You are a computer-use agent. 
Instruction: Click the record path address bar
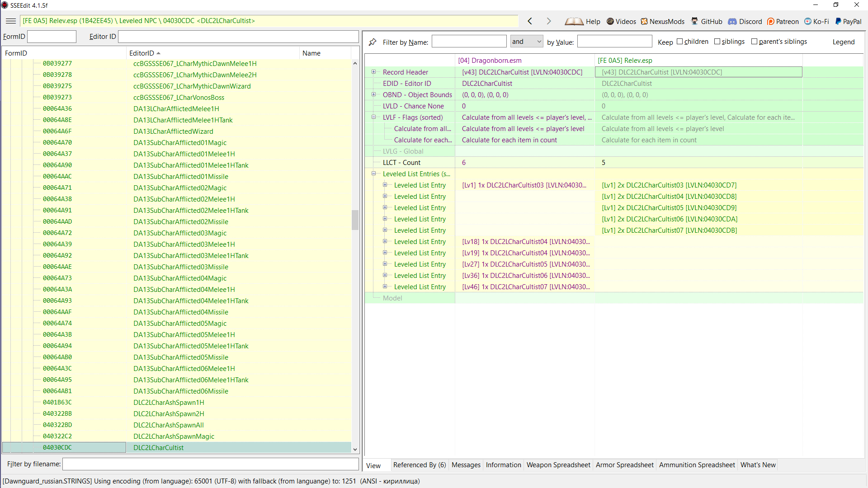(x=269, y=21)
